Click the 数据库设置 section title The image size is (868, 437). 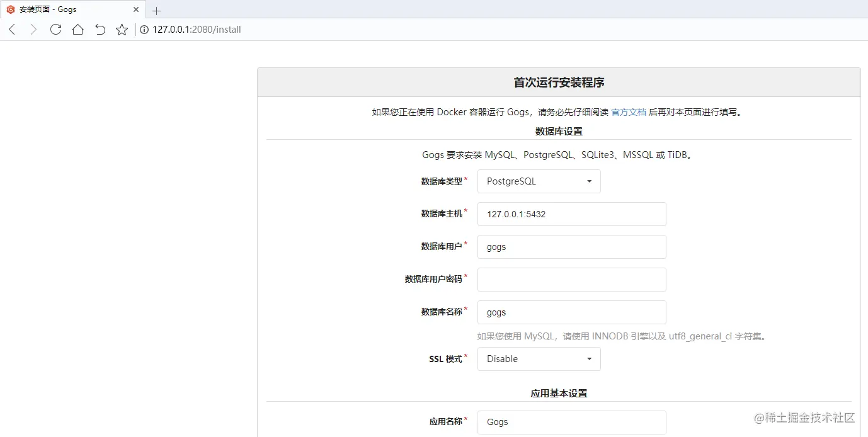tap(559, 132)
